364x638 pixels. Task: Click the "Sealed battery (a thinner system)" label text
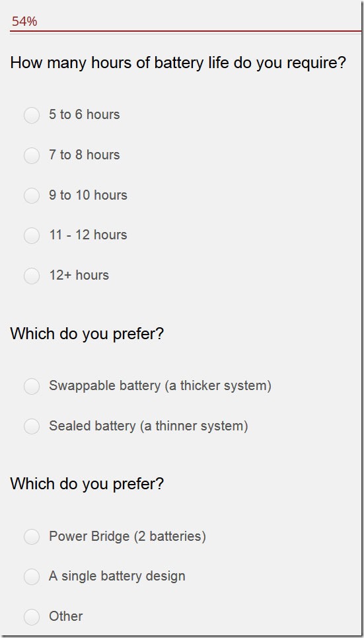click(x=149, y=426)
